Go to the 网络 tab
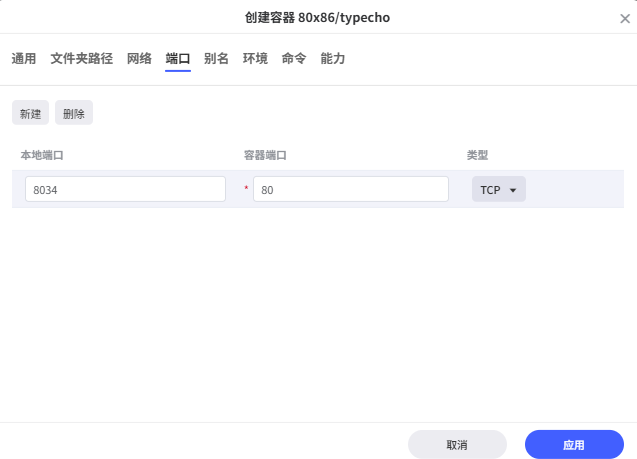The width and height of the screenshot is (637, 459). [139, 59]
